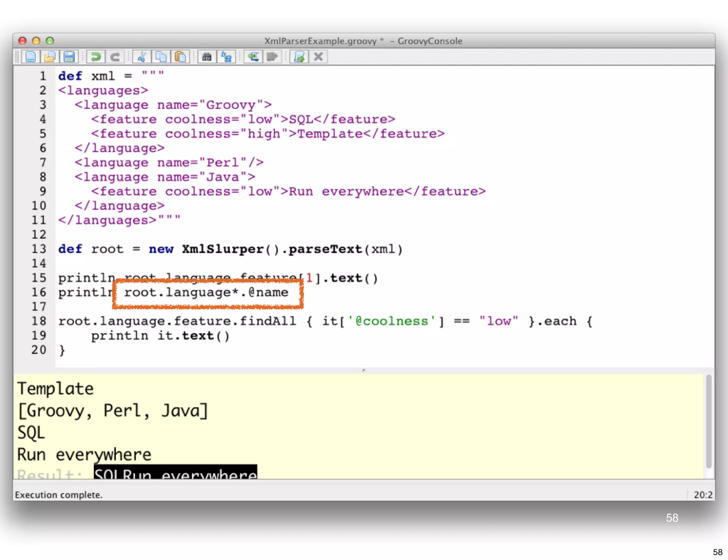
Task: Click the Replace text icon
Action: (226, 57)
